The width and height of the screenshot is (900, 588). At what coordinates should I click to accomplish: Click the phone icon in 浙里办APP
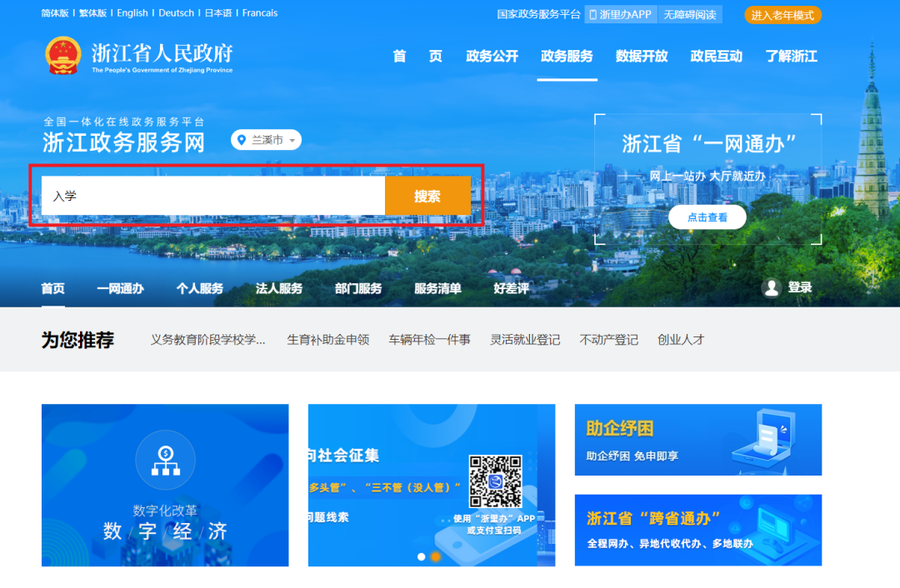click(593, 15)
